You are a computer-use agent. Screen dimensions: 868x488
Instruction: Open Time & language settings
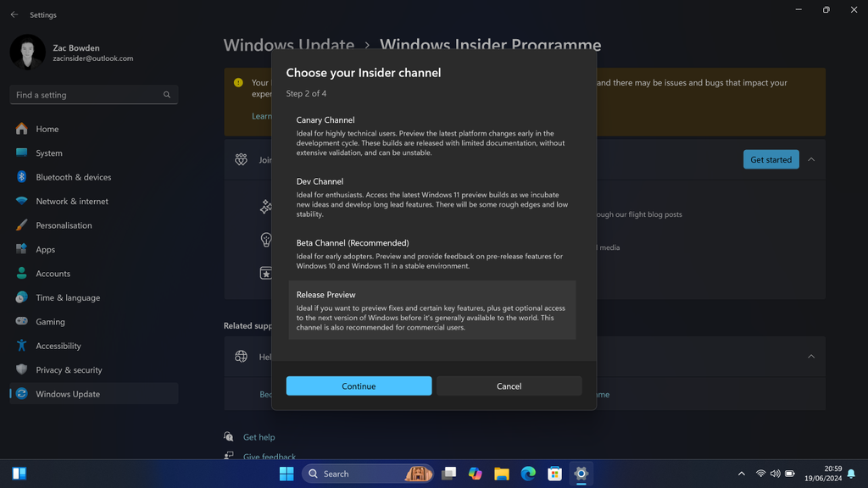(x=93, y=297)
